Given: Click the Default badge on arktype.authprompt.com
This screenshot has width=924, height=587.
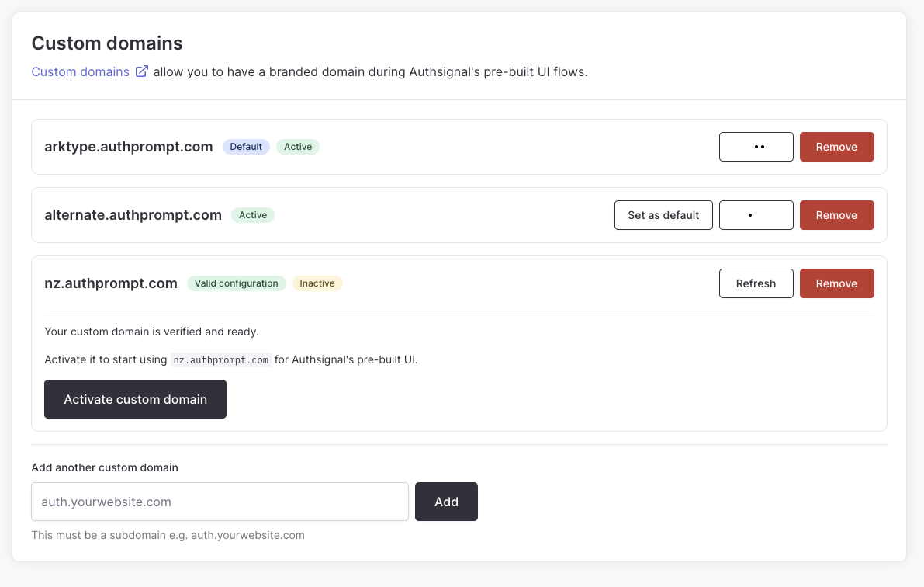Looking at the screenshot, I should [246, 146].
